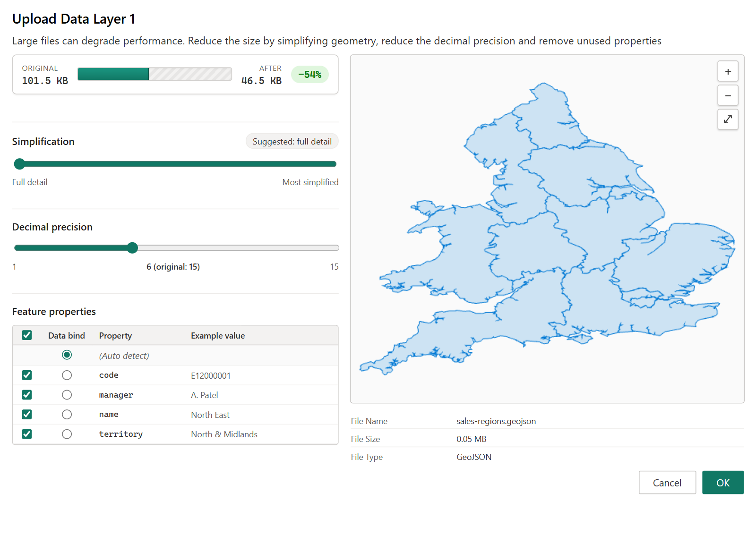Bind data to the manager property
Viewport: 756px width, 544px height.
click(67, 395)
